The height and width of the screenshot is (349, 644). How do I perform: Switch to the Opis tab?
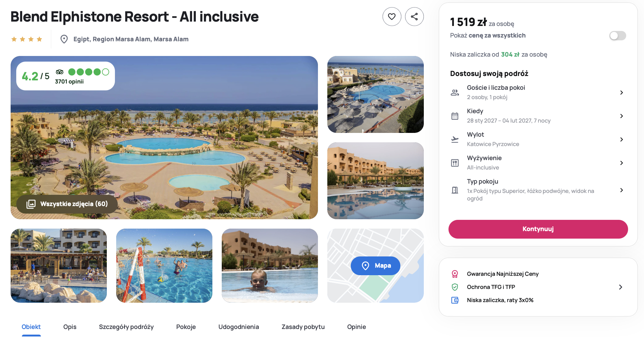[x=70, y=327]
